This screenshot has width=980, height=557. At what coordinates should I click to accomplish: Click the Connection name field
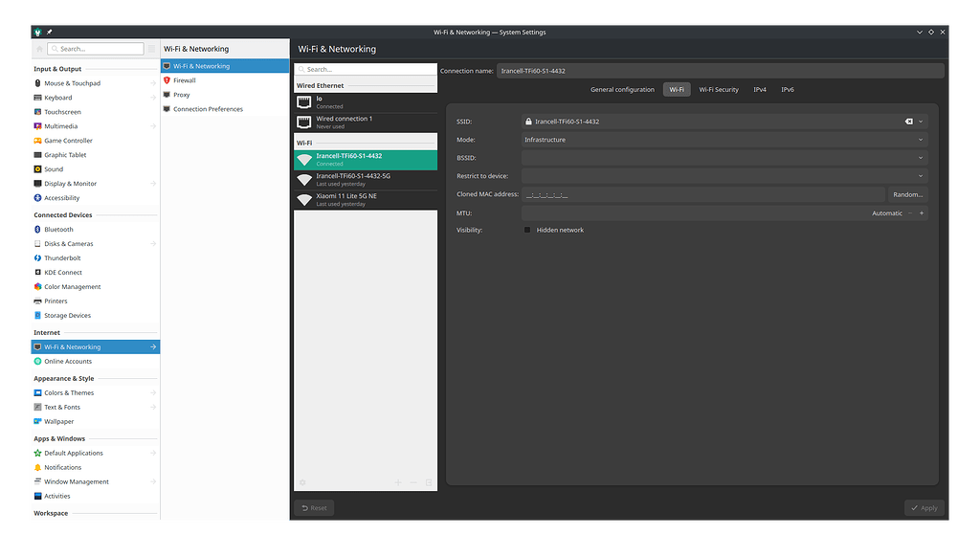click(720, 71)
